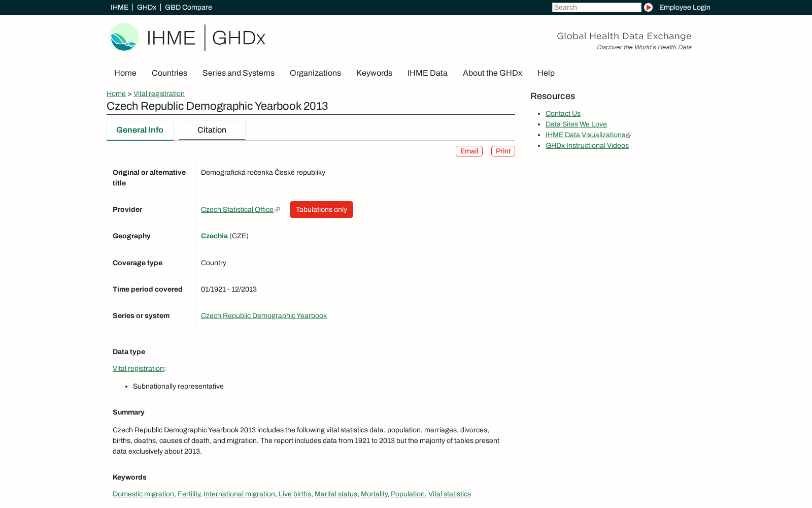Open the Keywords menu
812x508 pixels.
point(374,73)
